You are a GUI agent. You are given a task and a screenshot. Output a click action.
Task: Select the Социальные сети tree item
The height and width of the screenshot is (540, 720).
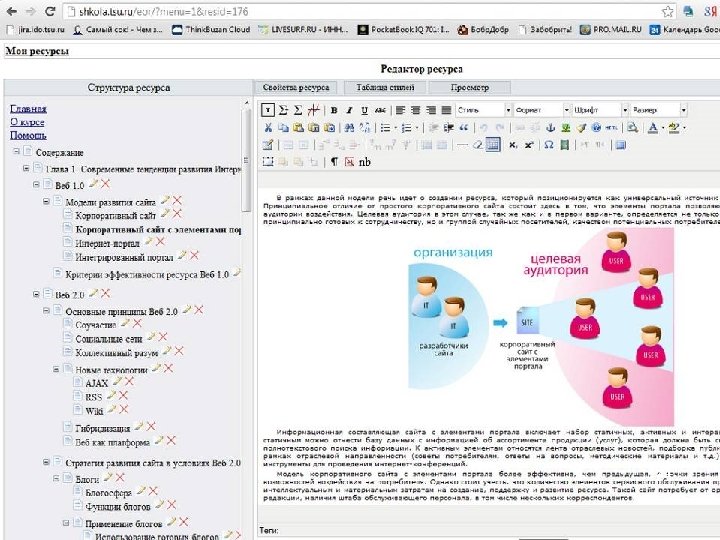[109, 339]
